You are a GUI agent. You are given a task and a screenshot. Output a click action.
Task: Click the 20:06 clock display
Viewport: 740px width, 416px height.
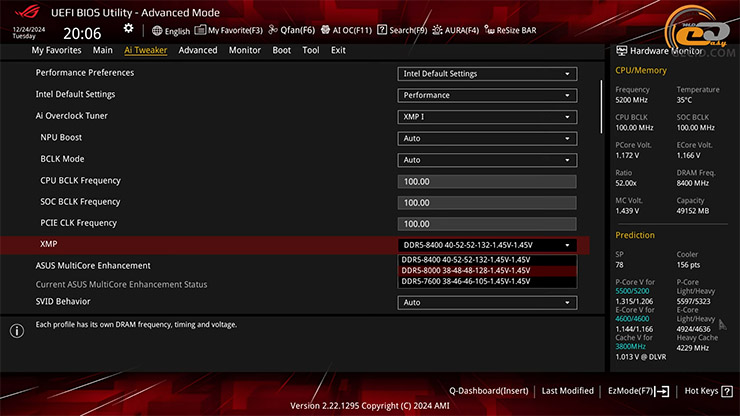pos(82,34)
